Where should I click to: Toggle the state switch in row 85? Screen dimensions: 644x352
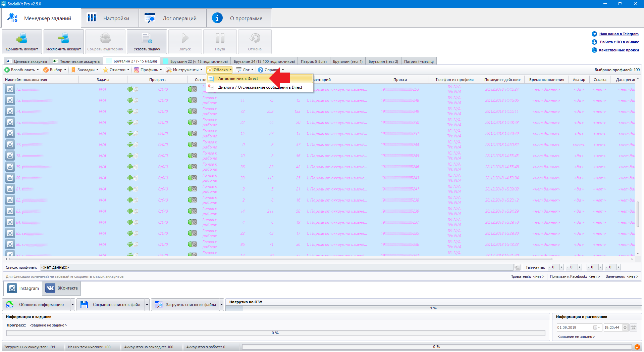[x=192, y=233]
